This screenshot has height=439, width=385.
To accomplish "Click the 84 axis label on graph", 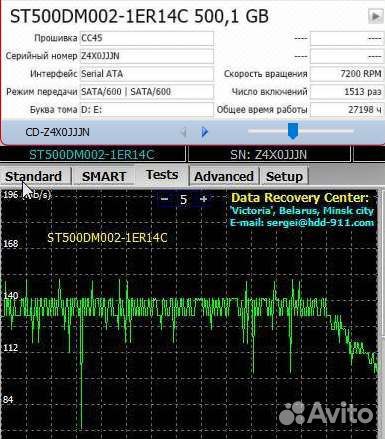I will pos(8,399).
